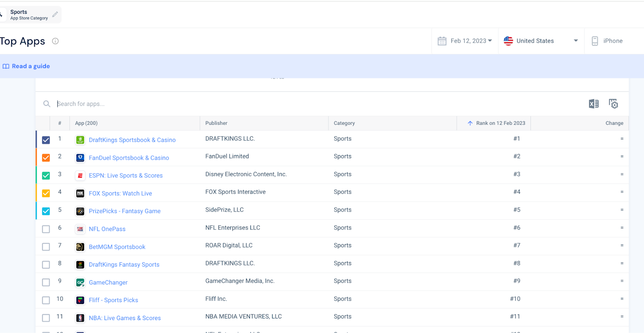Viewport: 644px width, 333px height.
Task: Click the United States flag icon
Action: point(508,41)
